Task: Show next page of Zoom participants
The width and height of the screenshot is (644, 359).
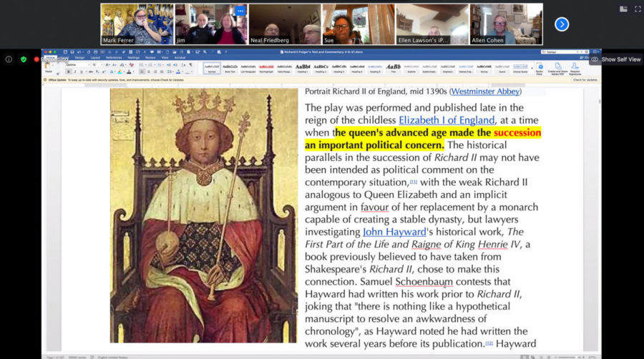Action: pyautogui.click(x=562, y=24)
